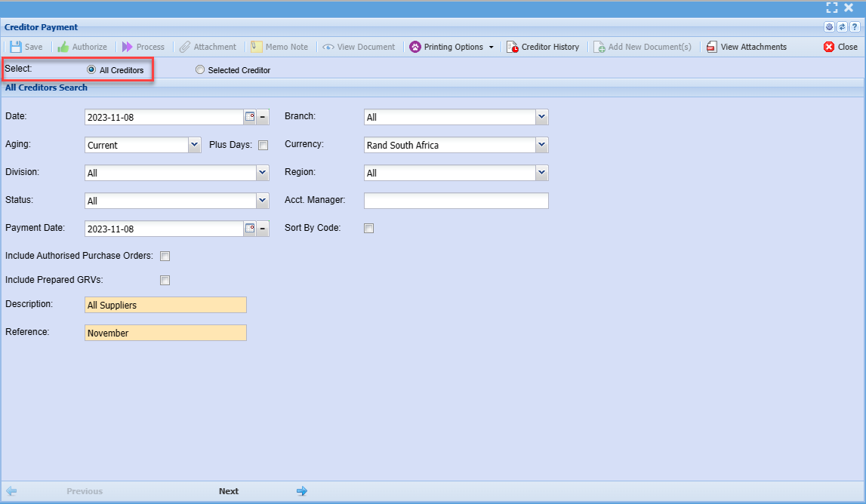866x504 pixels.
Task: Click the Next button at the bottom
Action: click(x=229, y=491)
